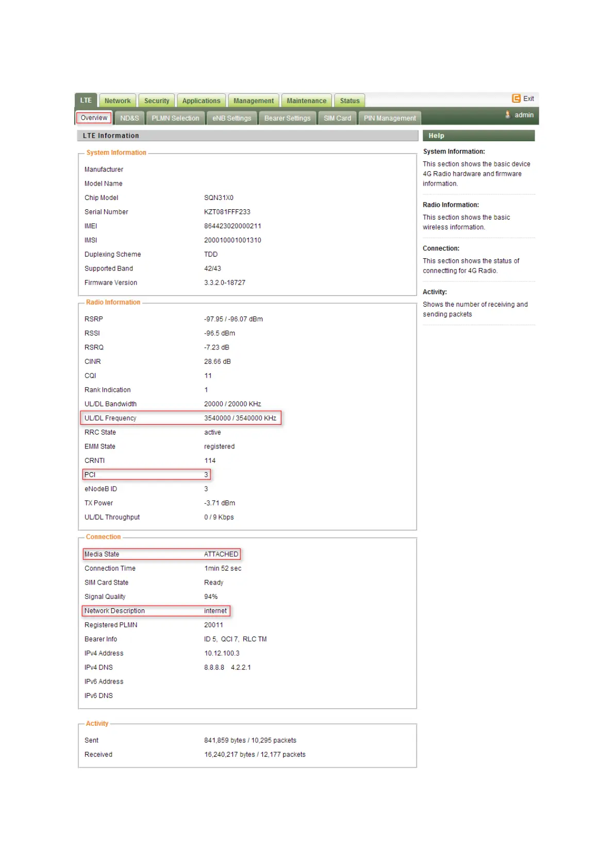Select IMEI value 864423020000211
The image size is (614, 868).
tap(233, 226)
